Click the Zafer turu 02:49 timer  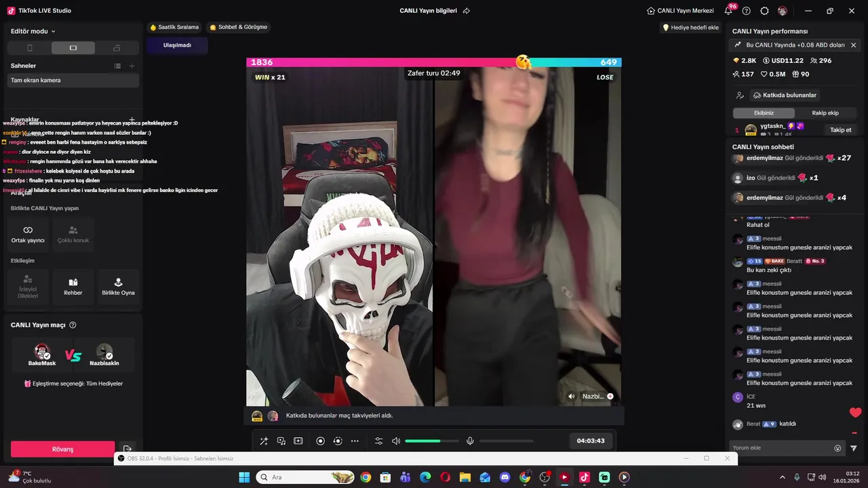[434, 73]
